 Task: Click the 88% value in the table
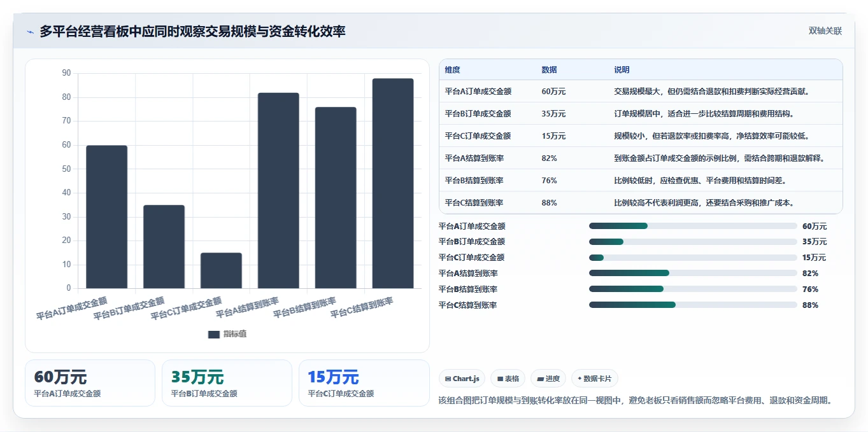[x=549, y=203]
